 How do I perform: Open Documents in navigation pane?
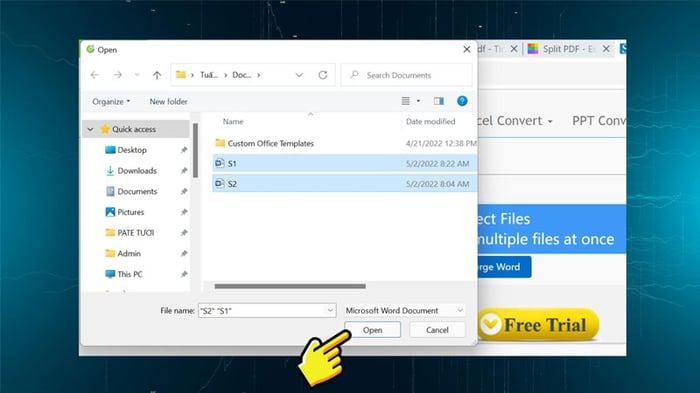click(137, 191)
